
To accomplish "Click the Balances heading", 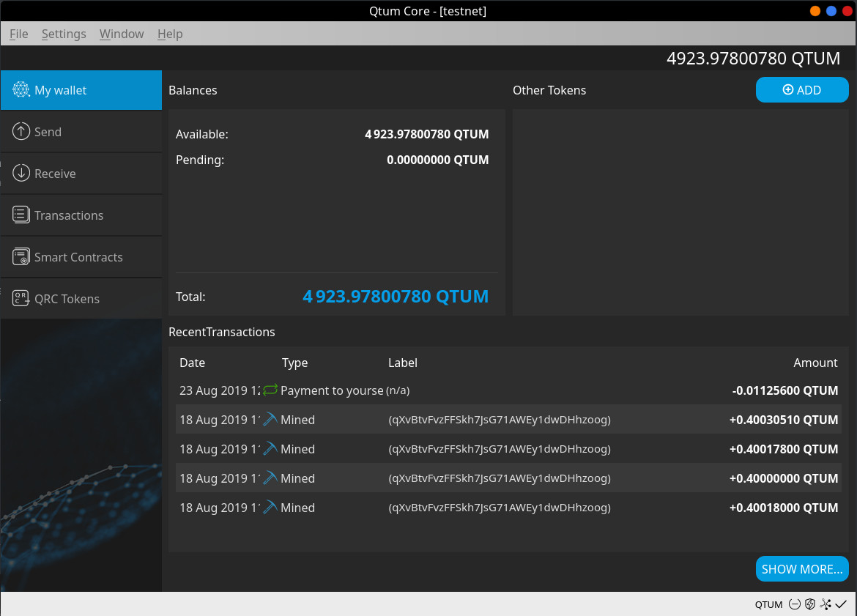I will click(193, 90).
